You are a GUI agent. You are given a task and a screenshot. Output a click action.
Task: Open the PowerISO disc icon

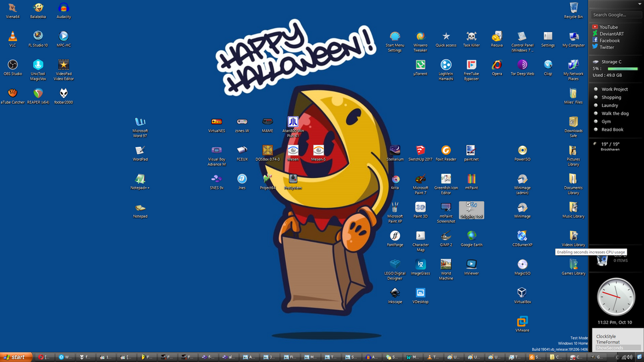coord(522,153)
